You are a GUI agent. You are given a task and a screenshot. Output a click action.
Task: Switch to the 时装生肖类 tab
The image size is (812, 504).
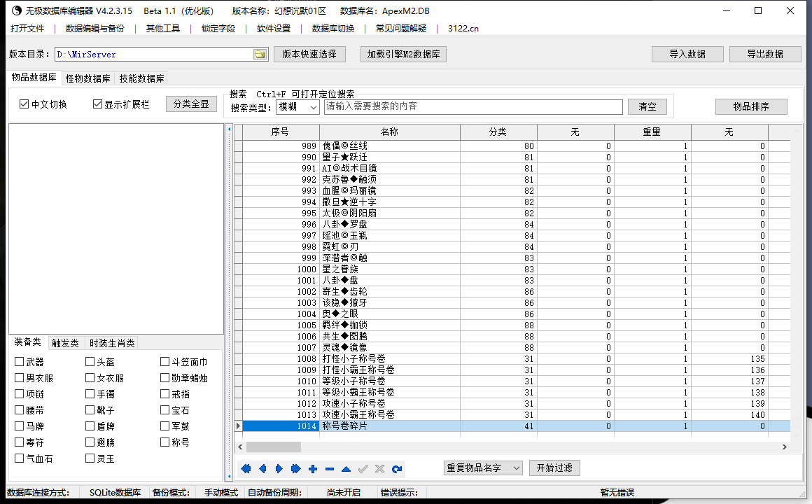tap(112, 343)
